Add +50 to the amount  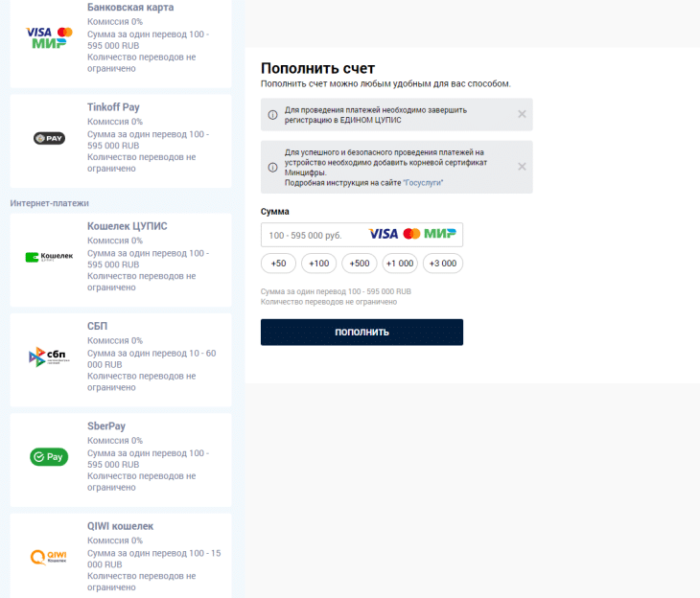tap(279, 264)
